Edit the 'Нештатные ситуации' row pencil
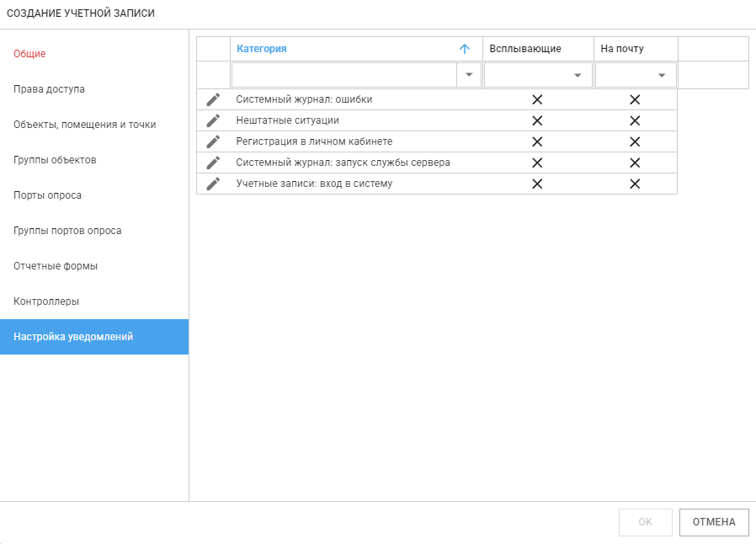This screenshot has height=544, width=756. [x=213, y=120]
